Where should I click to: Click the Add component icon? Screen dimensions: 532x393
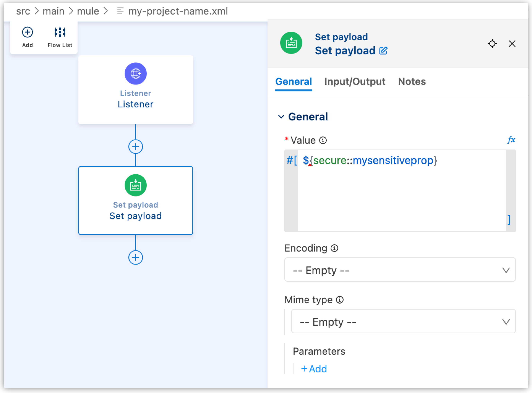[x=27, y=32]
